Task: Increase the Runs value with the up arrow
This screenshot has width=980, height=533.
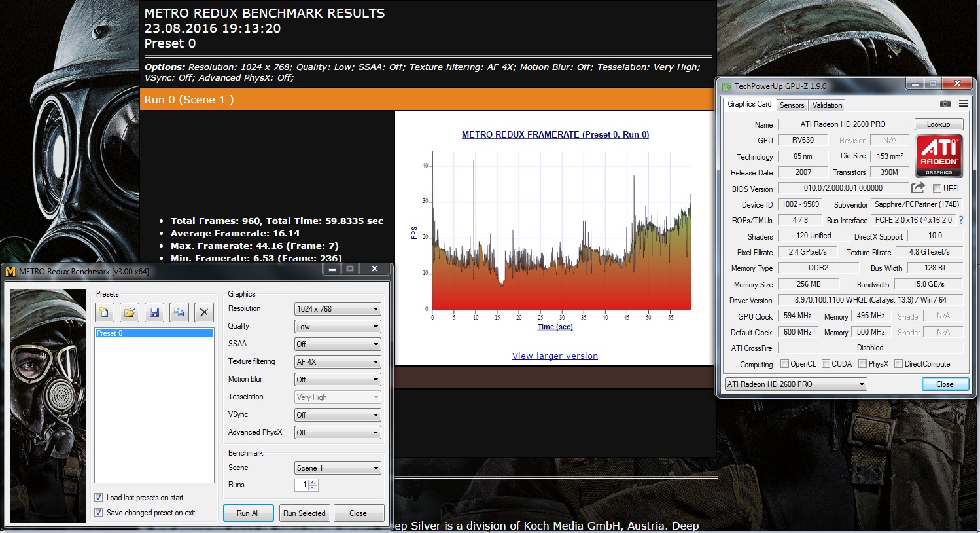Action: [313, 483]
